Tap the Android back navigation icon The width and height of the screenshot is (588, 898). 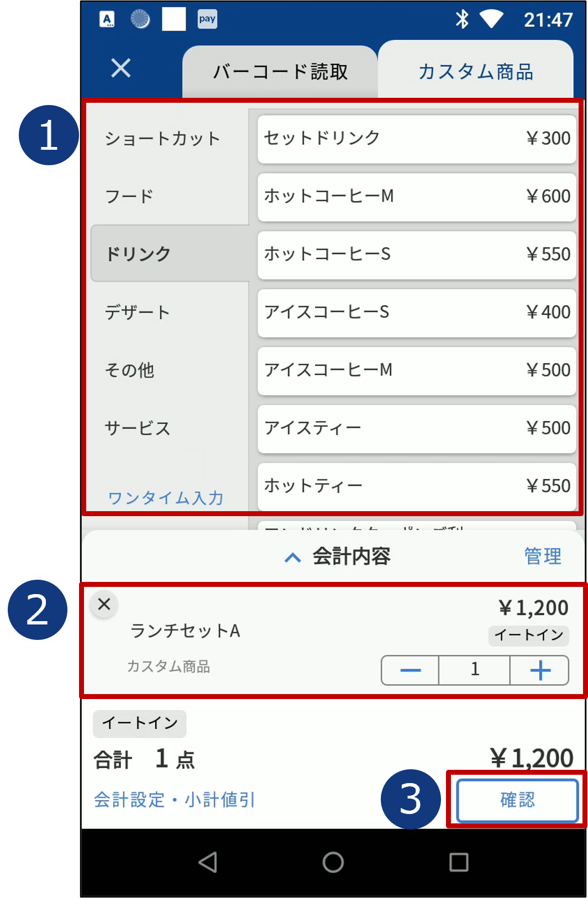[208, 862]
